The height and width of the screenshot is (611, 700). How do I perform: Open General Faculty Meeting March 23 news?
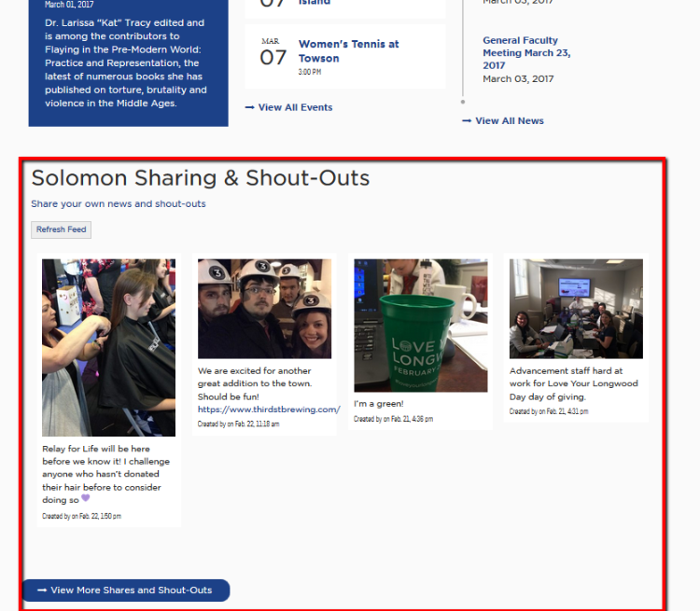coord(526,52)
